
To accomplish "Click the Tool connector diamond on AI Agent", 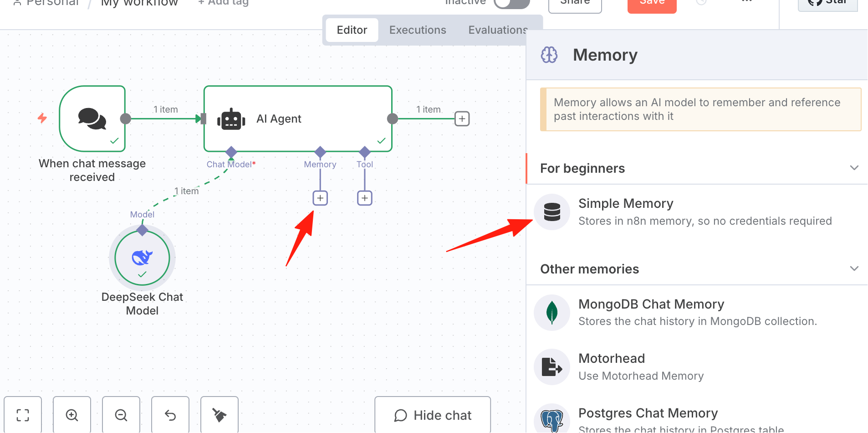I will coord(365,152).
